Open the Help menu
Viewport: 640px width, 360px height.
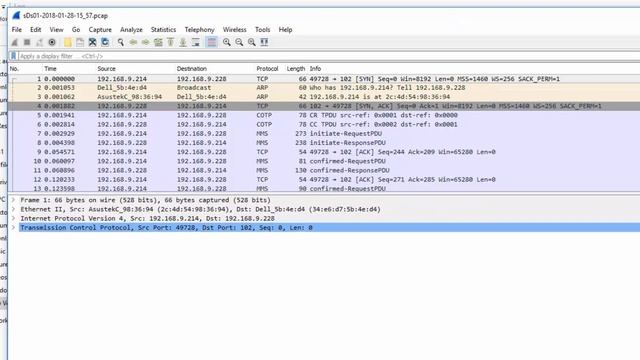click(285, 30)
